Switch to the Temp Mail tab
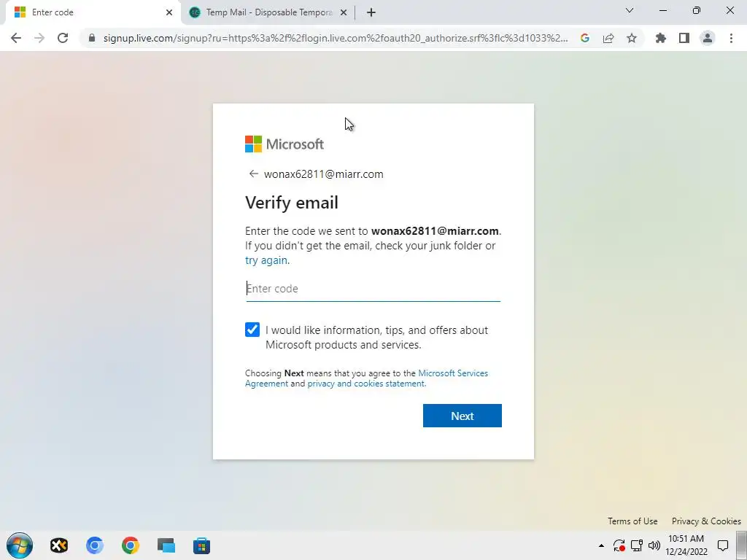747x560 pixels. pyautogui.click(x=269, y=12)
